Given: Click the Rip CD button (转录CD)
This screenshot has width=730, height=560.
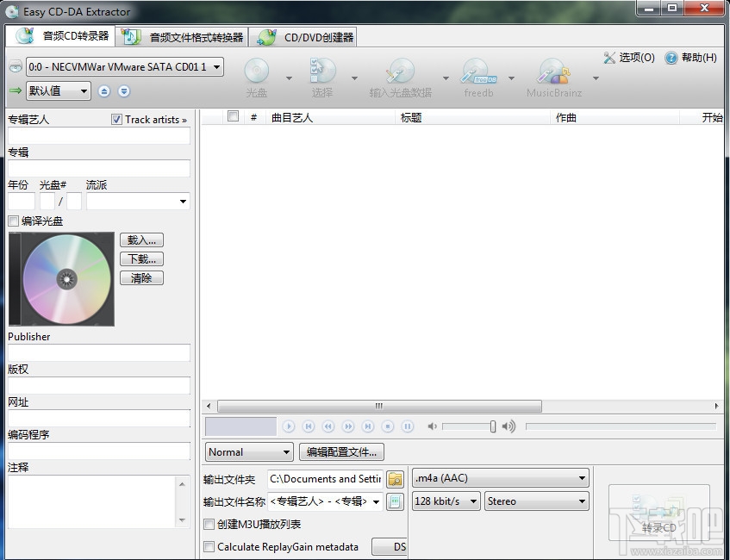Looking at the screenshot, I should [x=658, y=513].
